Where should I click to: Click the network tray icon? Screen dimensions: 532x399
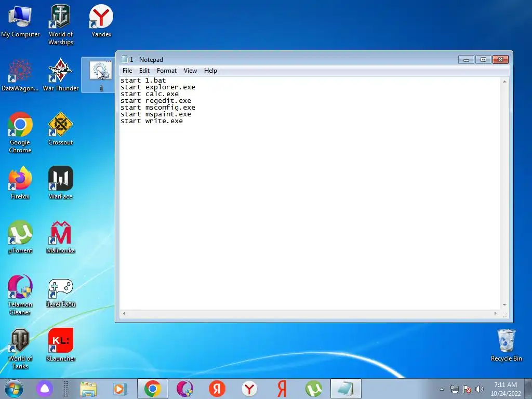(x=454, y=389)
